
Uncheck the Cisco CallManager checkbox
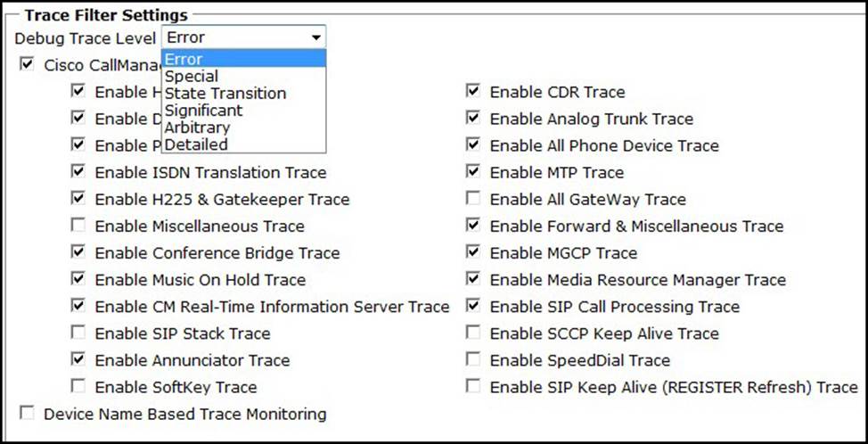pyautogui.click(x=28, y=65)
